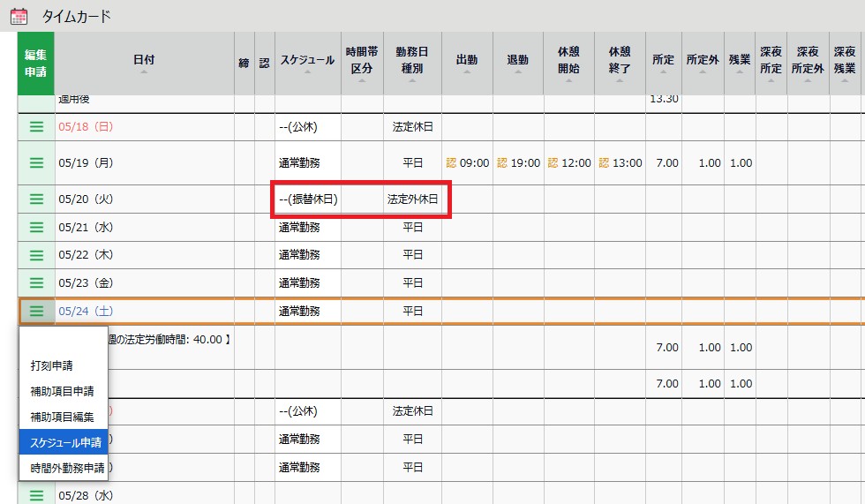This screenshot has width=865, height=504.
Task: Choose 補助項目申請 in the popup menu
Action: (x=62, y=391)
